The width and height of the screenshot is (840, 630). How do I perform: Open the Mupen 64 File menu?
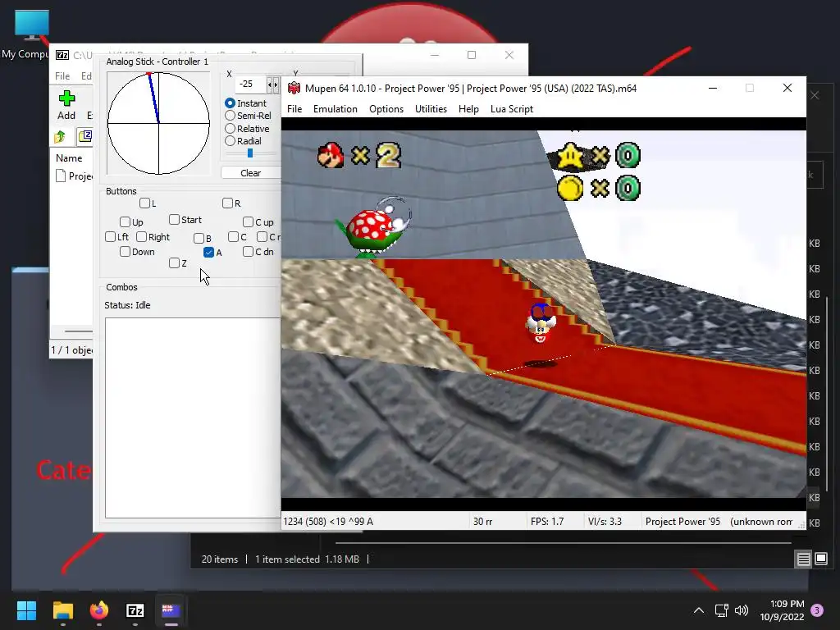pos(294,109)
